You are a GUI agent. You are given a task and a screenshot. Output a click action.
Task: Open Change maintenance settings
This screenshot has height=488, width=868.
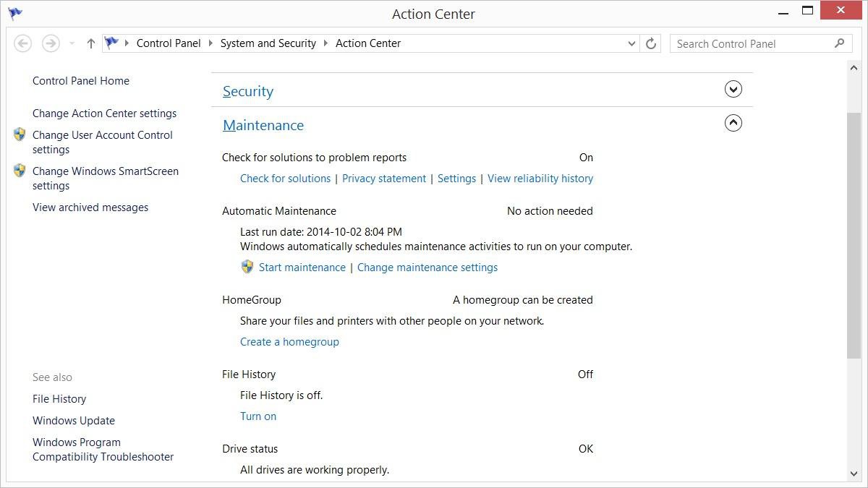click(427, 267)
